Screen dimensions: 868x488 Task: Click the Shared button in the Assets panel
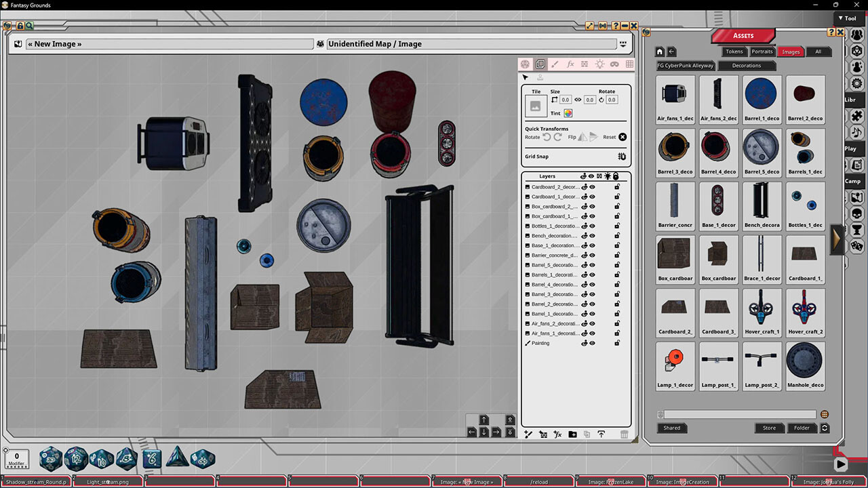pyautogui.click(x=671, y=428)
